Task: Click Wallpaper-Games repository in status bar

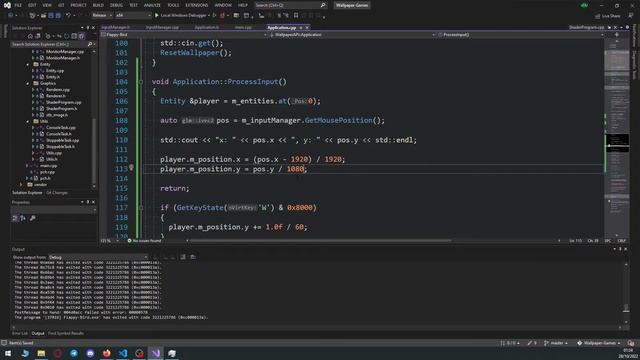Action: click(599, 343)
